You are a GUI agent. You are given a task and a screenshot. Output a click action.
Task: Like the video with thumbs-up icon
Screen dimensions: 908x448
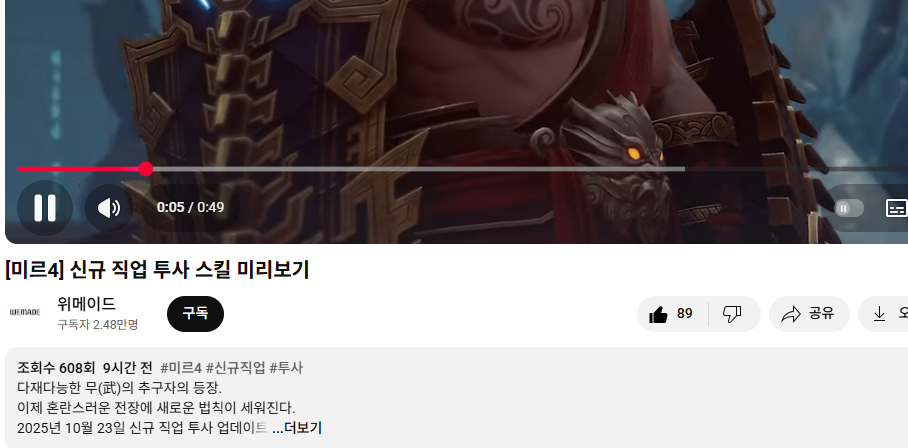point(672,314)
